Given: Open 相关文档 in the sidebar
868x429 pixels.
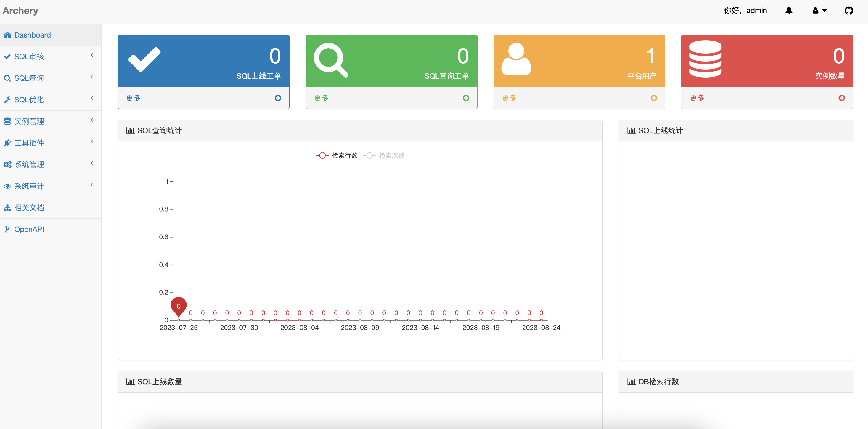Looking at the screenshot, I should coord(29,208).
